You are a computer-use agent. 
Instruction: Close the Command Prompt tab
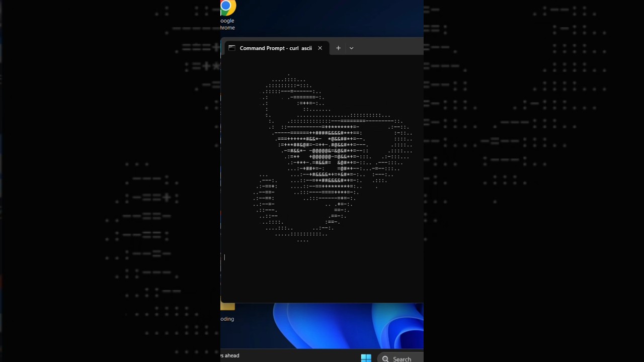pyautogui.click(x=320, y=48)
